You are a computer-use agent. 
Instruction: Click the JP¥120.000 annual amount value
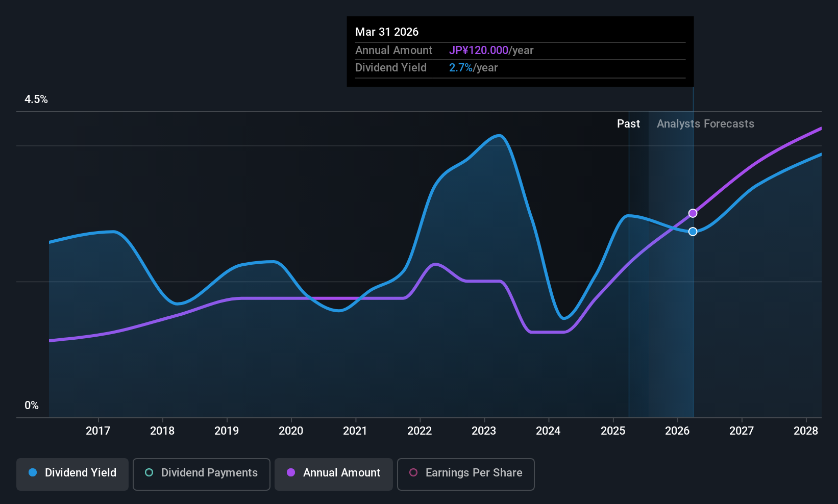click(479, 50)
